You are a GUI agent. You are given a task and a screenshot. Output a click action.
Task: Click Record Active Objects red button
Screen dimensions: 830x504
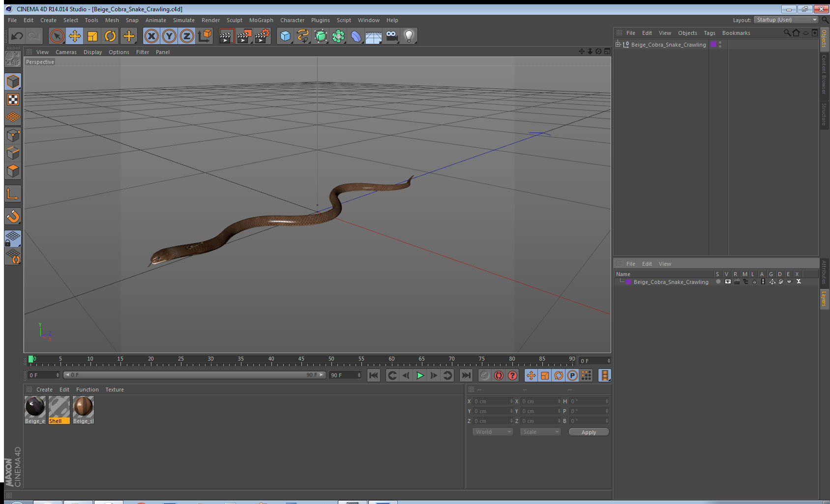[x=485, y=375]
